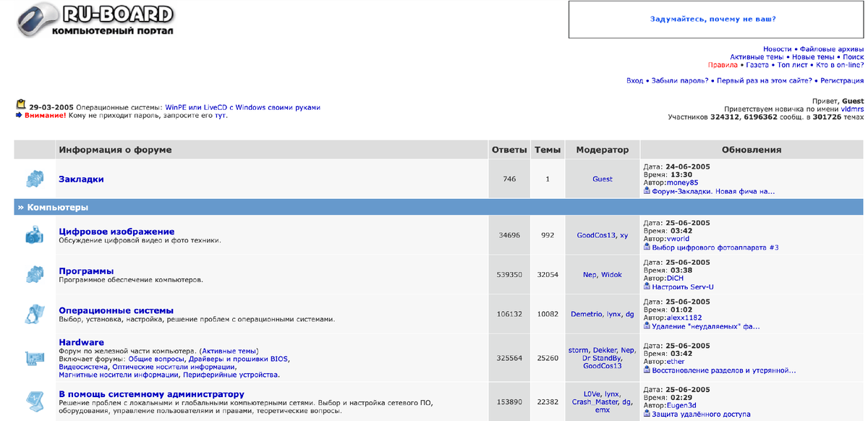
Task: Click post icon beside Защита удалённого доступа
Action: (x=647, y=414)
